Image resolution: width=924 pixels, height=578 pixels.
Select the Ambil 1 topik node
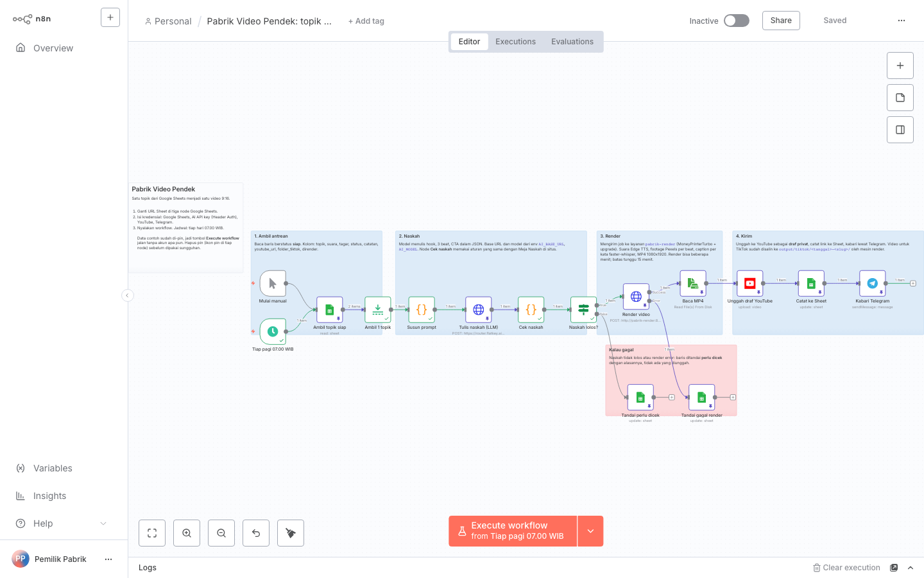pos(378,310)
